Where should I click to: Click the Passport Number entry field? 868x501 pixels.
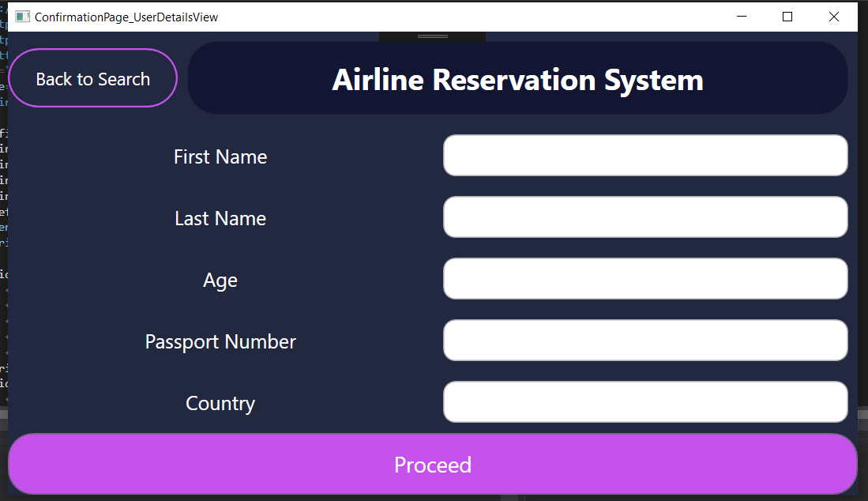click(644, 340)
